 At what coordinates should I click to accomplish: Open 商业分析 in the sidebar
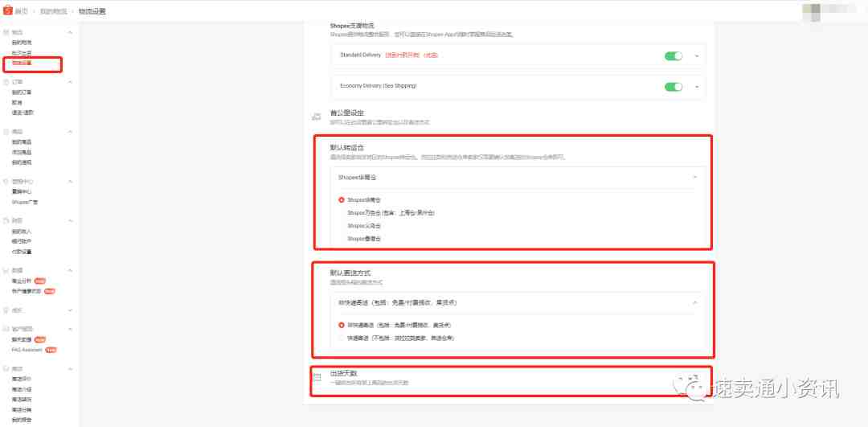[22, 281]
